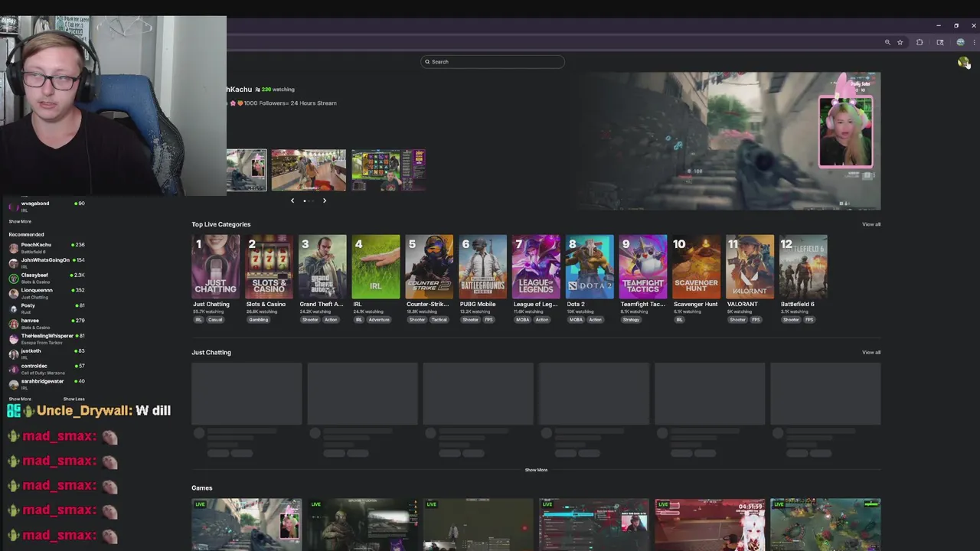
Task: Click Show More under wvagabond
Action: tap(20, 221)
